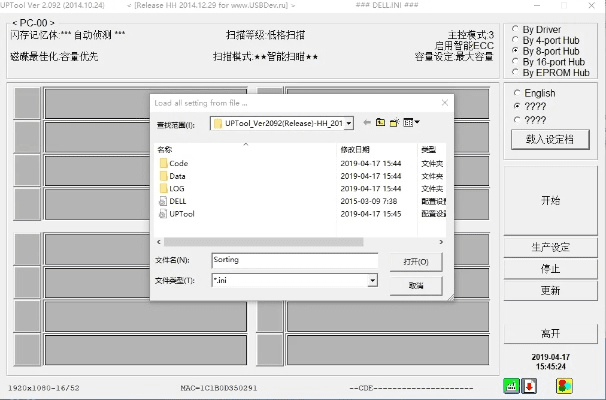
Task: Create a new folder in the dialog
Action: (394, 123)
